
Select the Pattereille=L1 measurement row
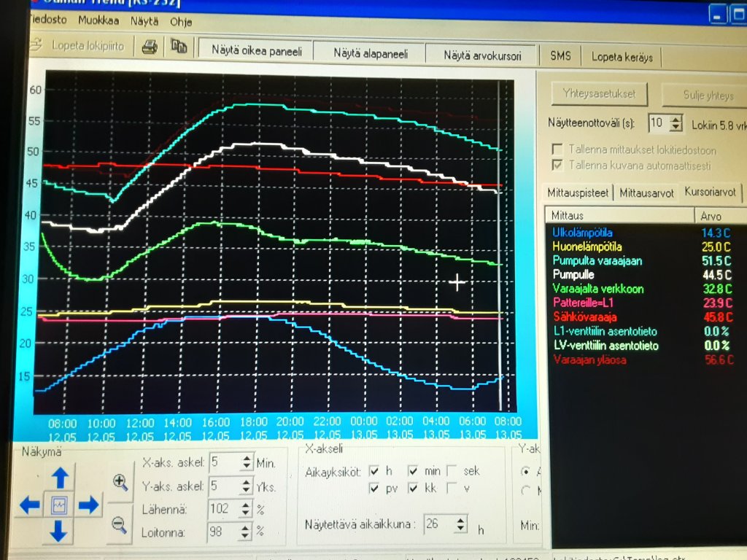643,303
